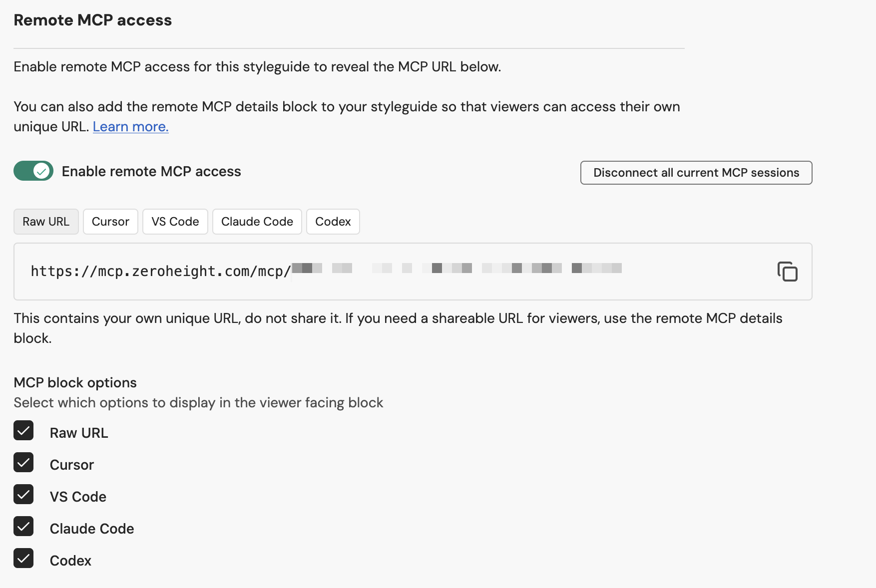Select the Raw URL tab
This screenshot has height=588, width=876.
click(x=46, y=221)
